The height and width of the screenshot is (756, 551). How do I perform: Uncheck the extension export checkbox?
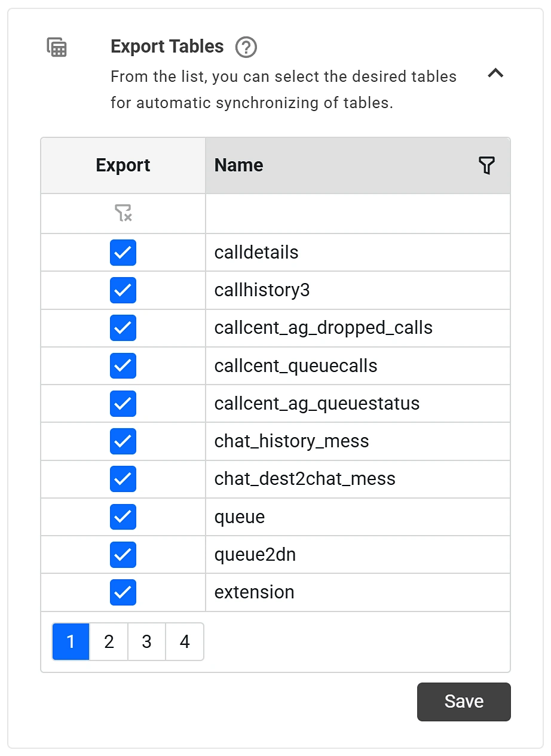[x=123, y=592]
